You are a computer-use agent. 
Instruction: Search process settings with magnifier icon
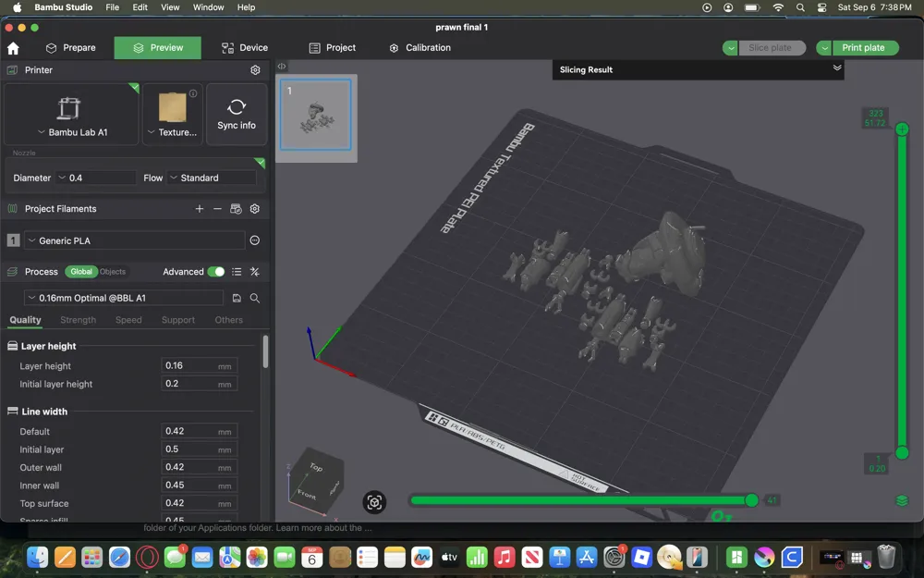(x=255, y=298)
